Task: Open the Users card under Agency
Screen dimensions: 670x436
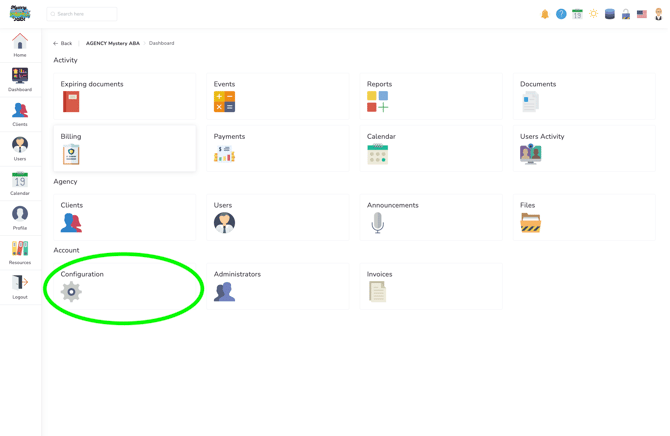Action: [x=278, y=217]
